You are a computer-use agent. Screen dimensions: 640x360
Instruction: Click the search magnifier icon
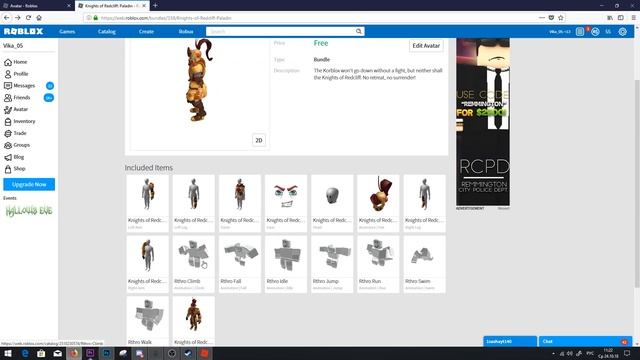(358, 31)
